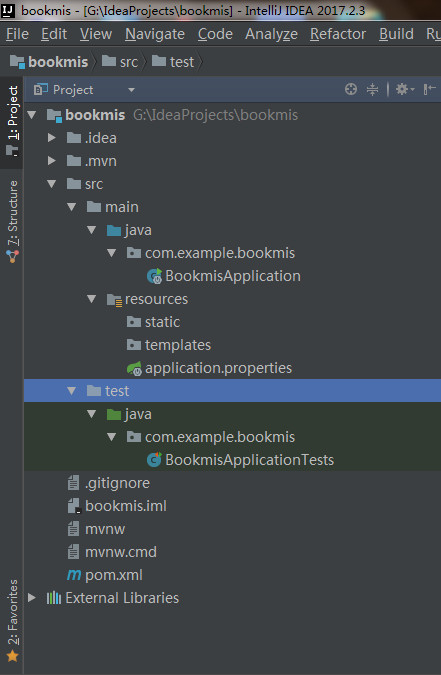Select the test folder row

(233, 391)
